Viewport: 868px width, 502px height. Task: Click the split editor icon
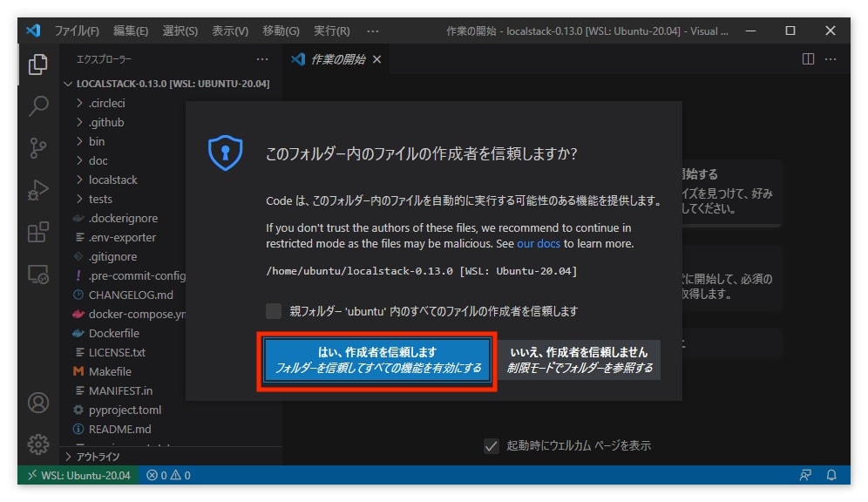(x=808, y=58)
